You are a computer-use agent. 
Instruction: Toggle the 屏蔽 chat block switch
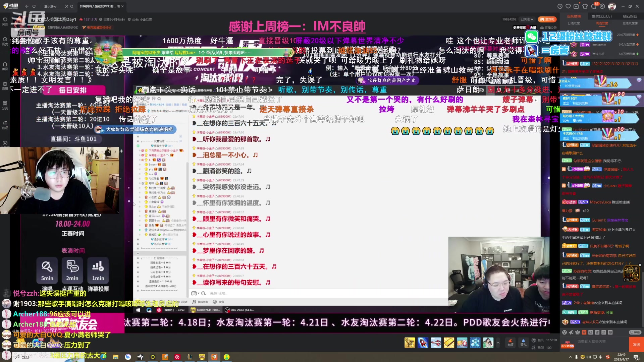click(635, 332)
